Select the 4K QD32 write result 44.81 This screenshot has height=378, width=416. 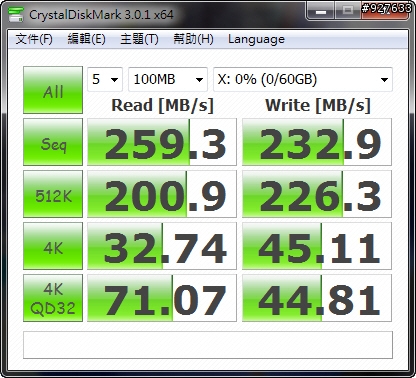tap(317, 298)
